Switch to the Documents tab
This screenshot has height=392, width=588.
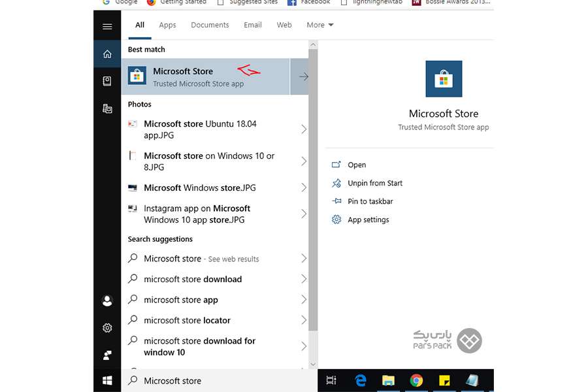[210, 25]
